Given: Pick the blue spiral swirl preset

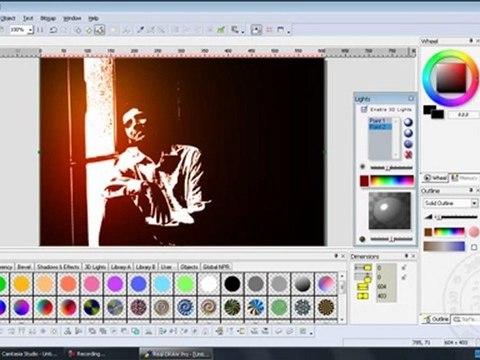Looking at the screenshot, I should click(185, 307).
